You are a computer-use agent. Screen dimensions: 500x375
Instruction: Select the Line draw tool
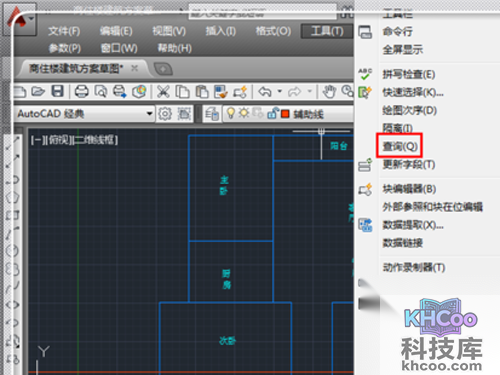[x=13, y=143]
